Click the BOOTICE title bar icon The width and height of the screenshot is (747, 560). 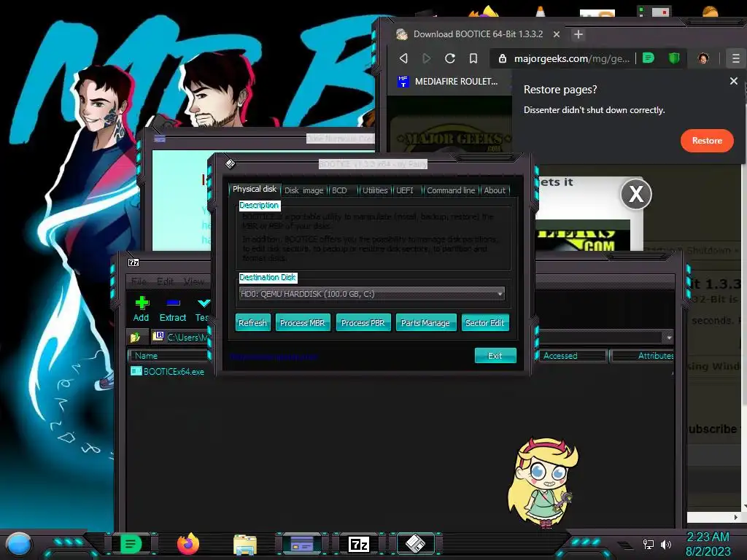tap(230, 164)
